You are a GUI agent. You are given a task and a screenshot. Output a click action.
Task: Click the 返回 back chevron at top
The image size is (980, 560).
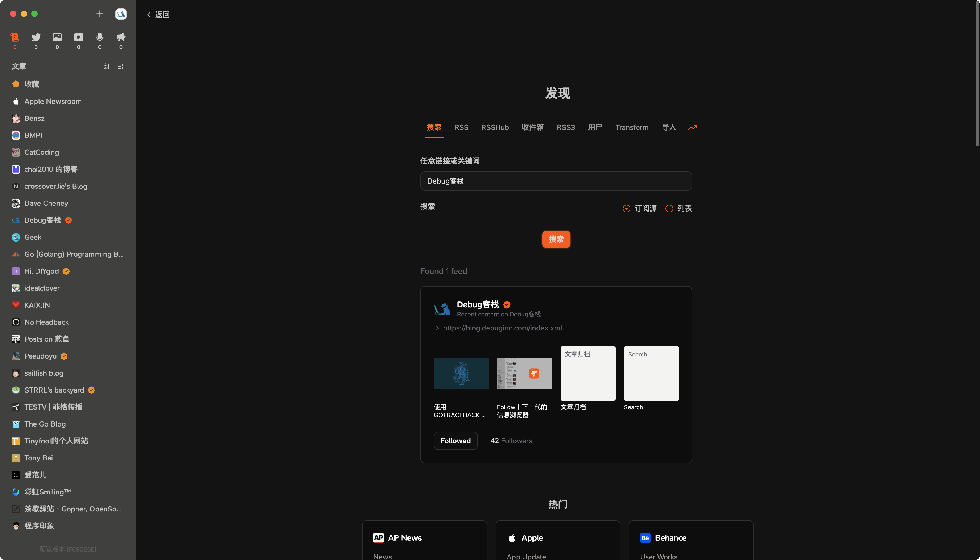pos(149,14)
